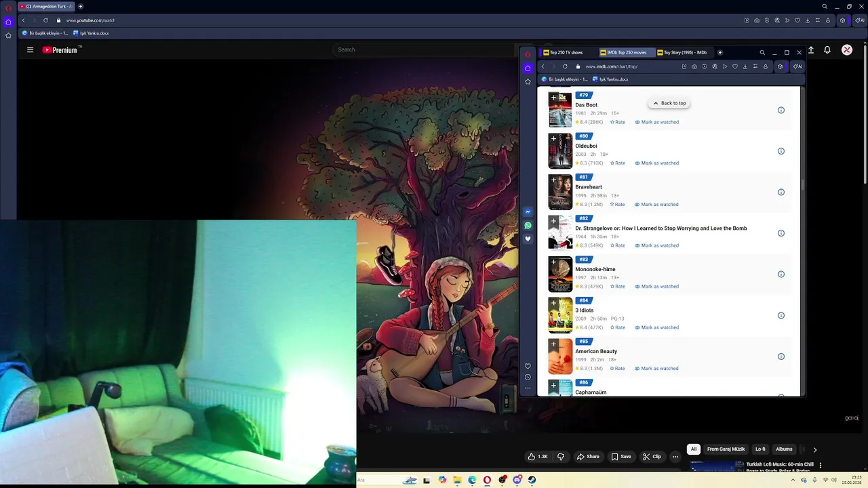
Task: Mark Das Boot as watched
Action: 656,122
